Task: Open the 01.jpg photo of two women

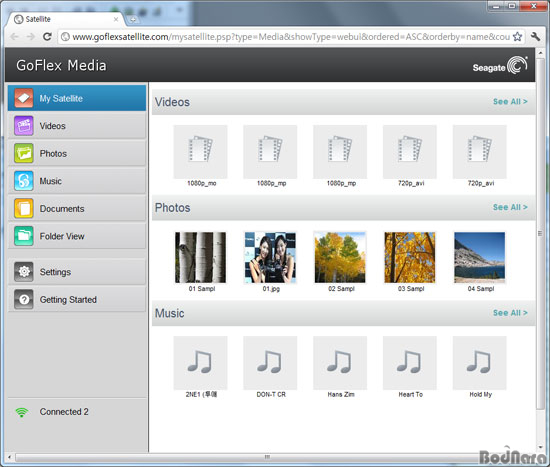Action: tap(270, 257)
